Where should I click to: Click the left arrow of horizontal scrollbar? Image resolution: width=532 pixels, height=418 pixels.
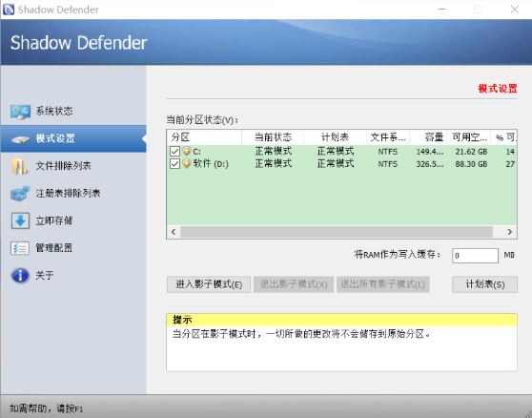pos(174,232)
